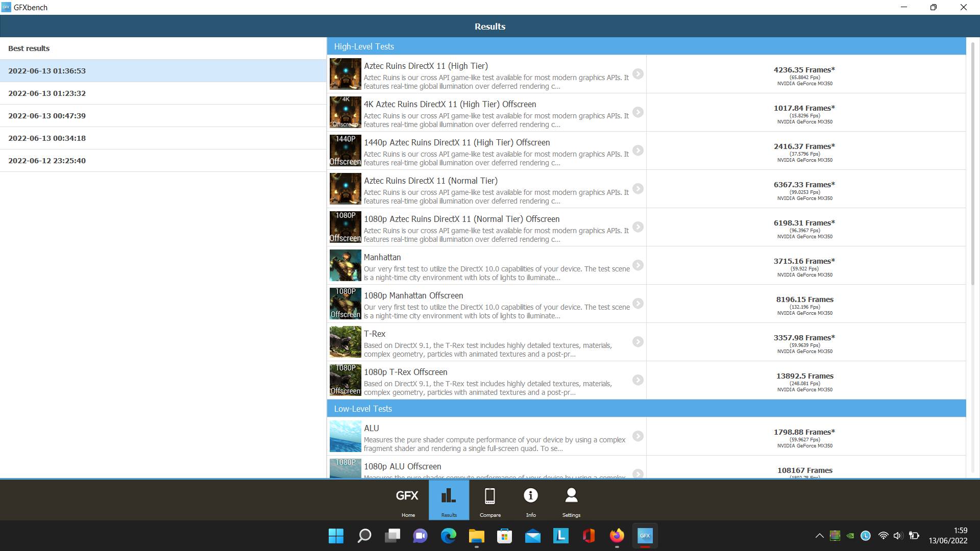Click the High-Level Tests section header
The width and height of the screenshot is (980, 551).
pyautogui.click(x=647, y=46)
